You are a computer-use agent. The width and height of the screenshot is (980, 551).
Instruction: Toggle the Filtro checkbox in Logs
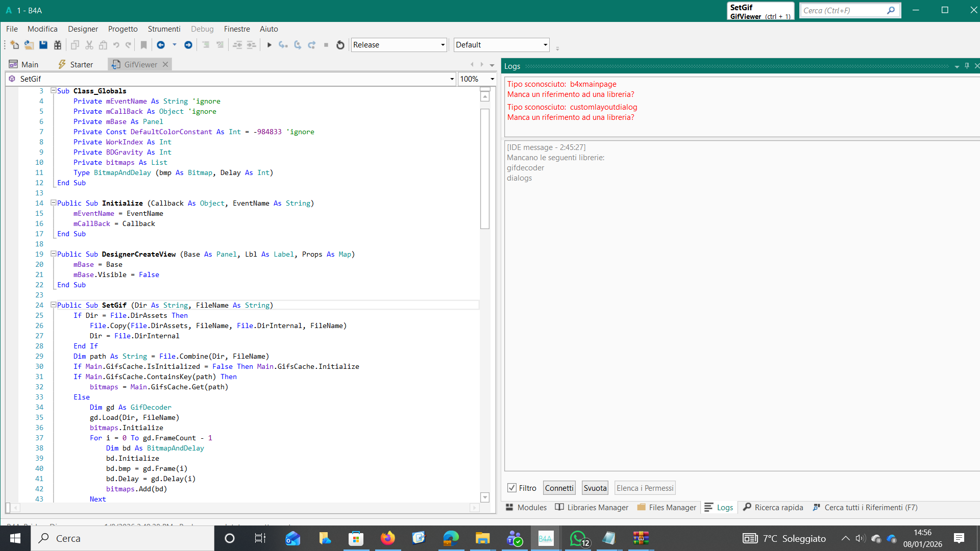[x=511, y=488]
